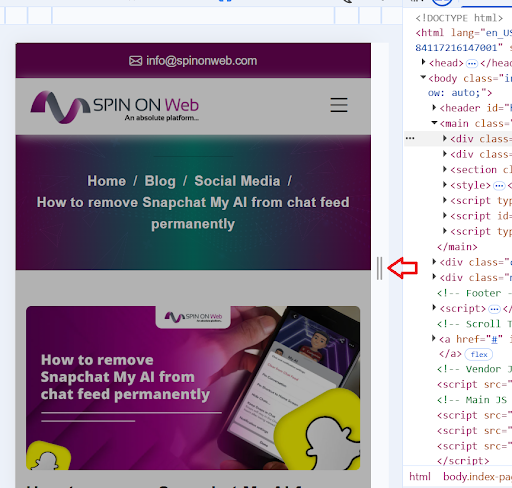The image size is (512, 488).
Task: Click the ellipsis inside the head tag
Action: 472,63
